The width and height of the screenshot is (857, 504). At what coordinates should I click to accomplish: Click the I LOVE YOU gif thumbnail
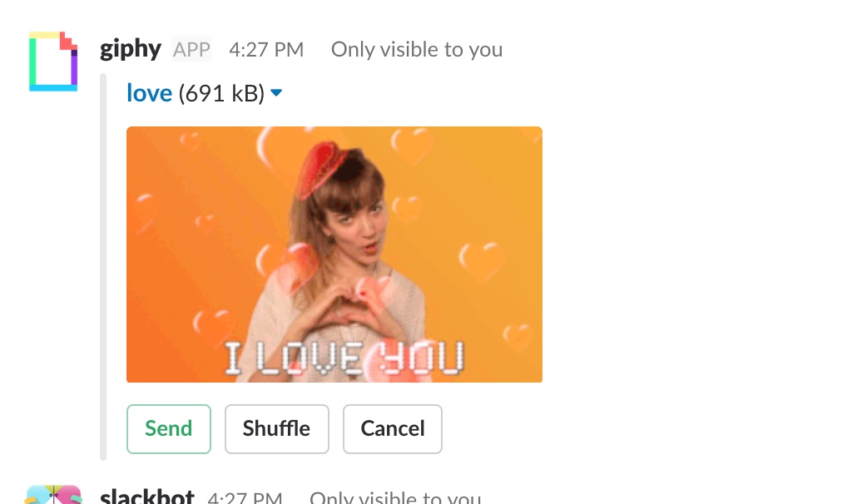click(334, 254)
